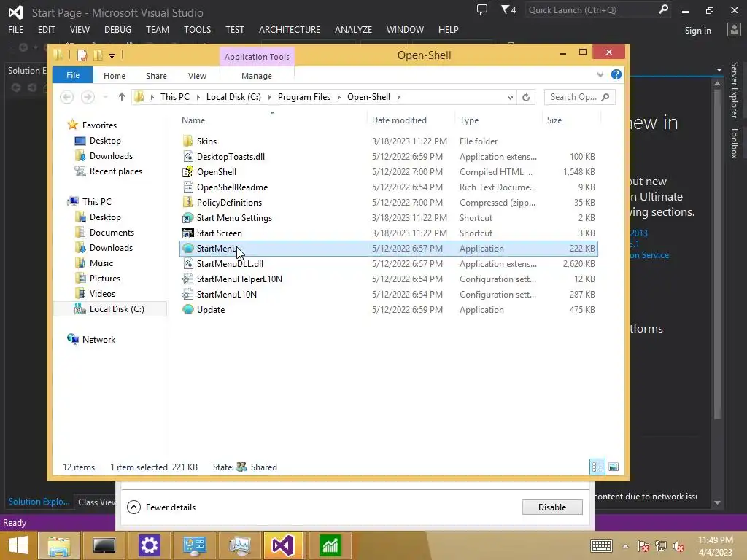Expand path arrow after Open-Shell
This screenshot has height=560, width=747.
pos(399,97)
